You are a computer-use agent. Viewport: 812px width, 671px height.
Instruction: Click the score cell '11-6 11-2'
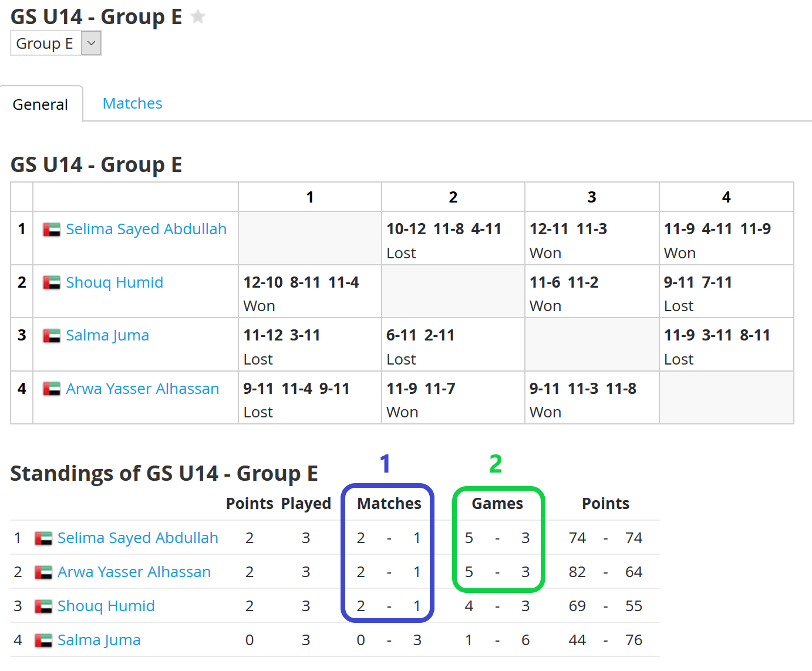coord(592,291)
